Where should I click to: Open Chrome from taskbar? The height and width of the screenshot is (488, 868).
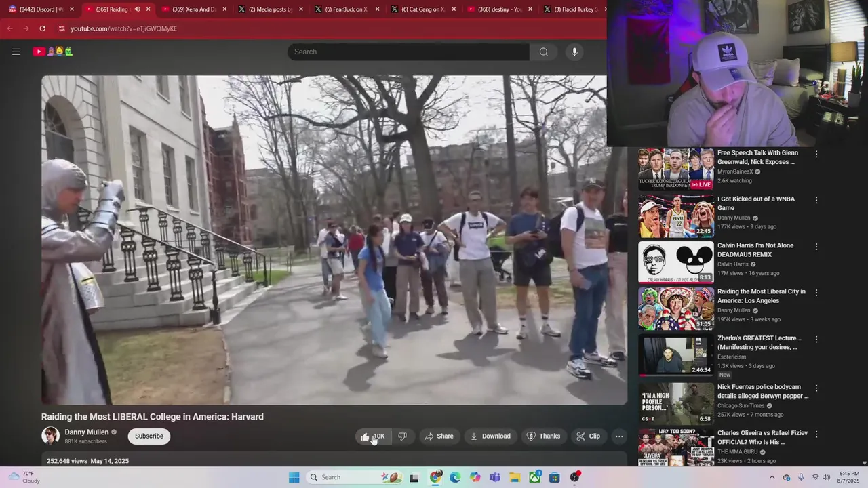(435, 477)
